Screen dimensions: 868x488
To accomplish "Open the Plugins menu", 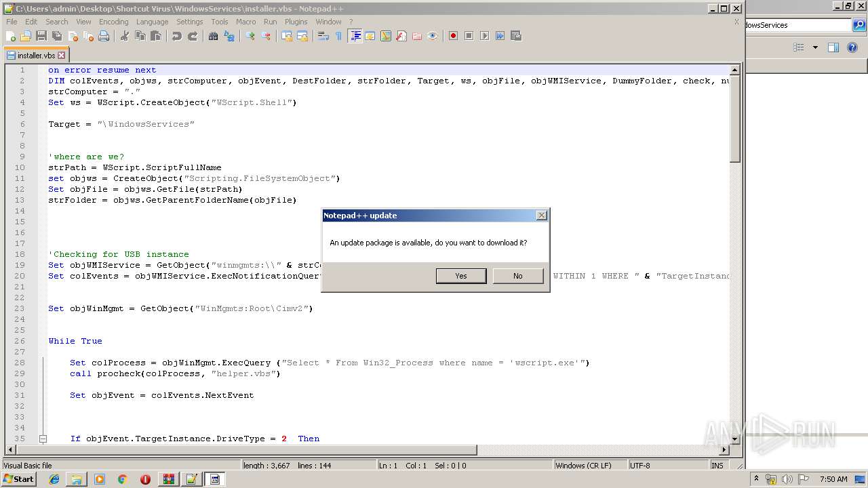I will coord(296,22).
